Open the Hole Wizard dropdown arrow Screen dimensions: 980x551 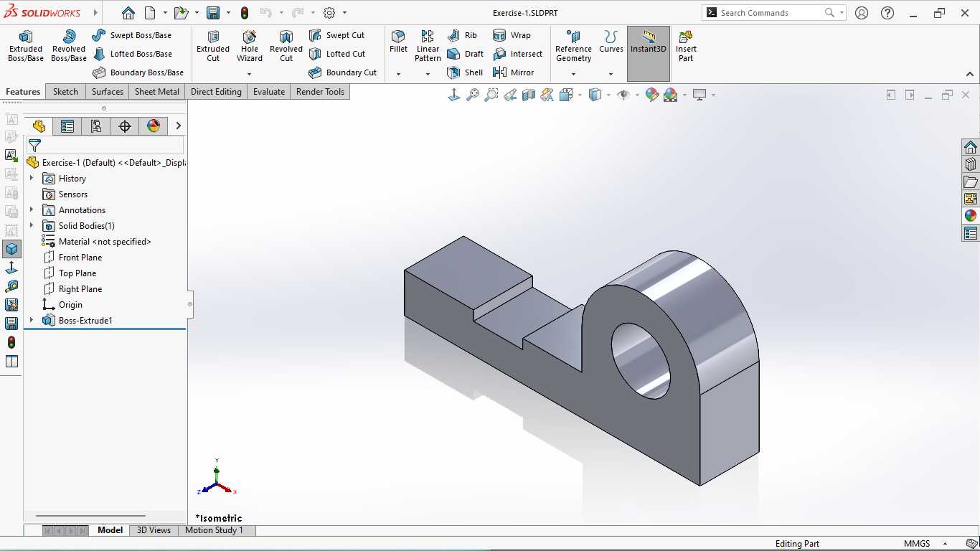[x=250, y=74]
